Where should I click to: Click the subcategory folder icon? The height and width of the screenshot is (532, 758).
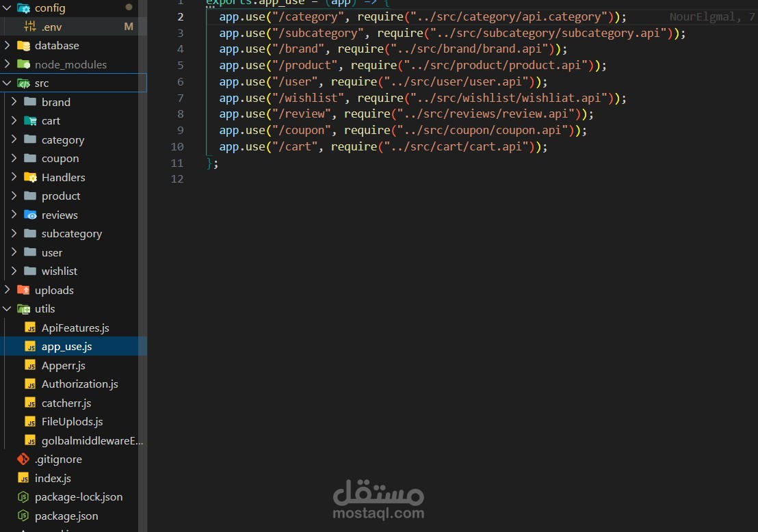[x=30, y=233]
